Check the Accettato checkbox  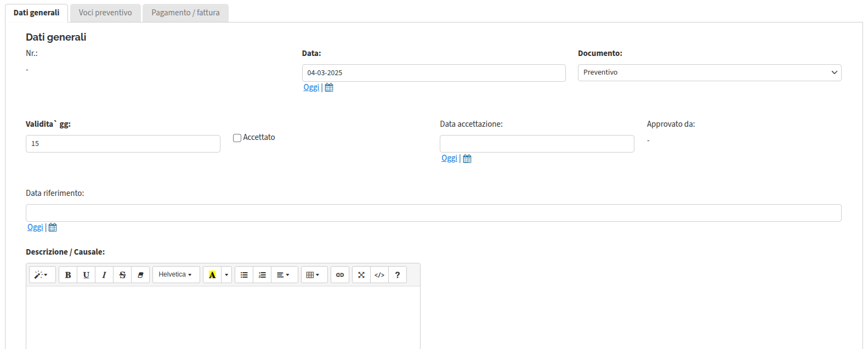click(237, 138)
